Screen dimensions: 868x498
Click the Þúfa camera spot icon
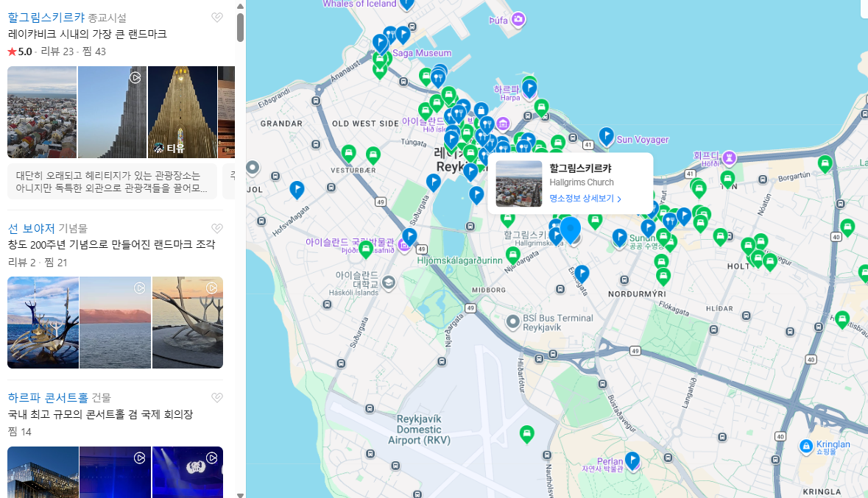point(518,19)
